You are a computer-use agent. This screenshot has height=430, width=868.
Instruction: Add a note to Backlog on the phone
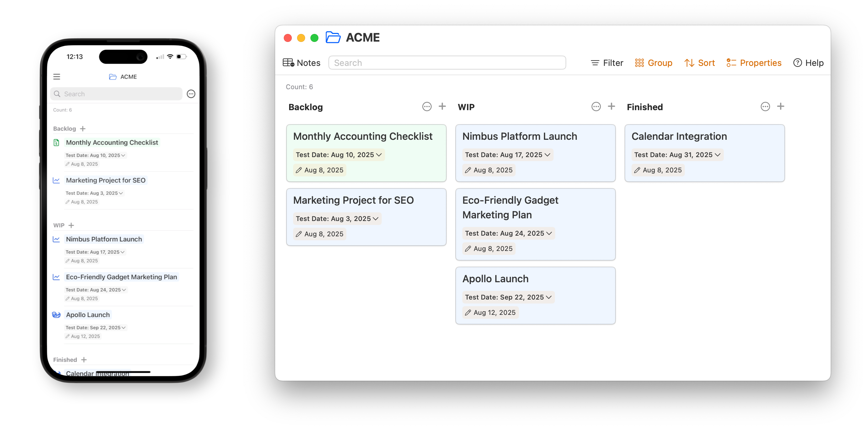click(x=83, y=128)
